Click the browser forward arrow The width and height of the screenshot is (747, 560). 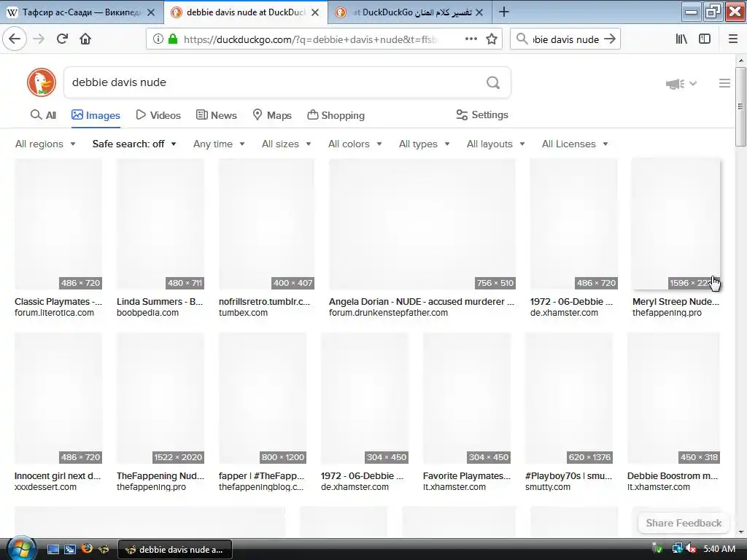click(x=39, y=39)
